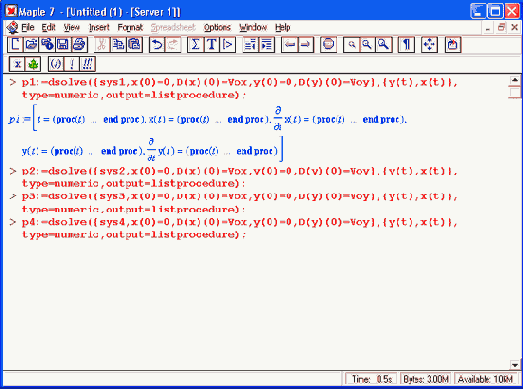Open the Format menu
The width and height of the screenshot is (523, 389).
click(x=130, y=27)
